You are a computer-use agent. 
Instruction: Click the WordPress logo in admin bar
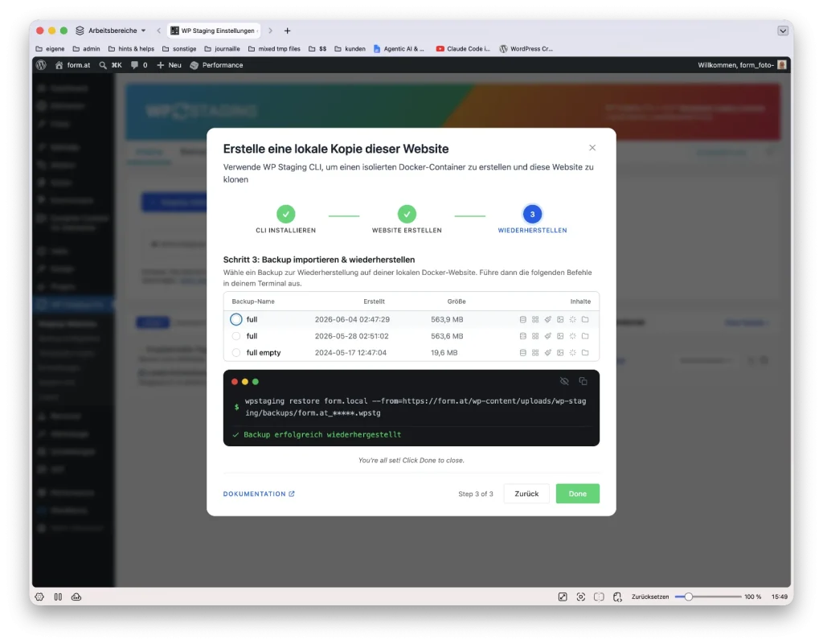(42, 65)
